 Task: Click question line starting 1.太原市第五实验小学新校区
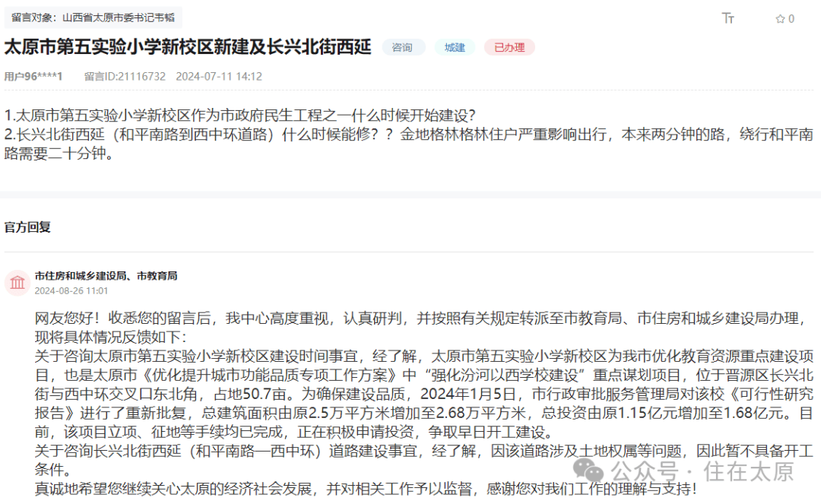pos(239,115)
